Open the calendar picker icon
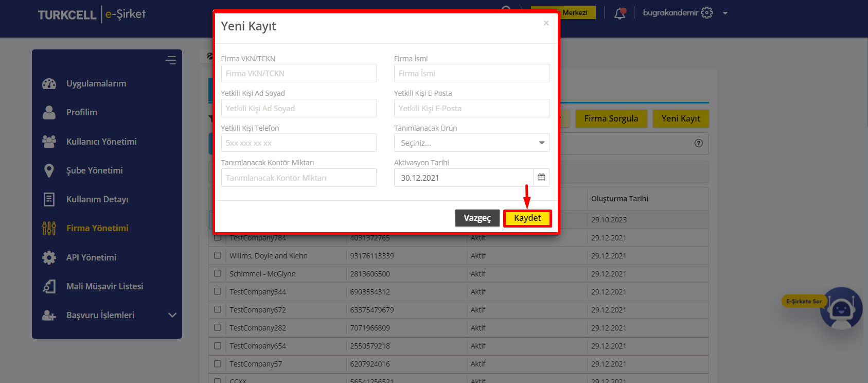 [541, 178]
